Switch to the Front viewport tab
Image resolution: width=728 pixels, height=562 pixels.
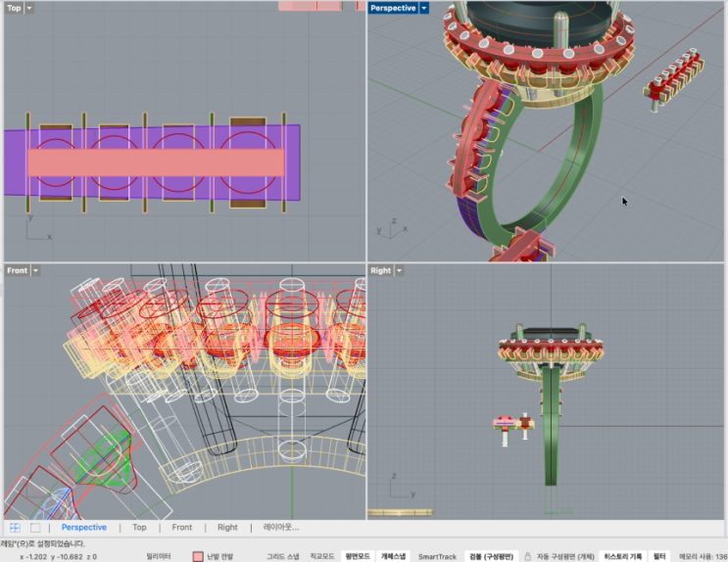click(182, 527)
